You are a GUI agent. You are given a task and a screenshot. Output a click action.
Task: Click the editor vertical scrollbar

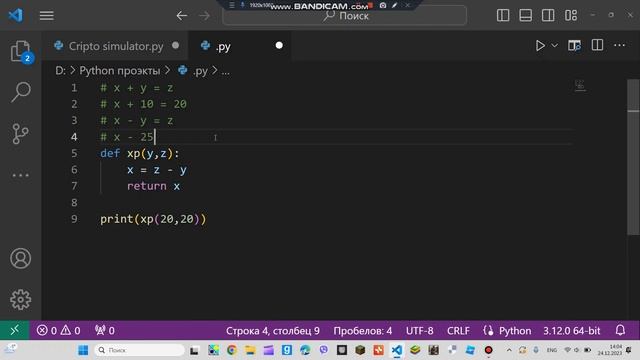(633, 157)
